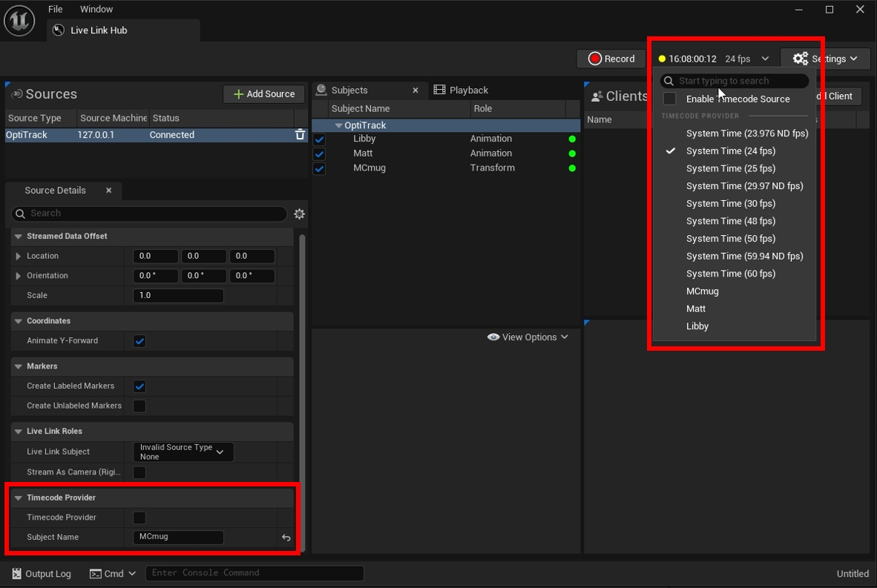Image resolution: width=877 pixels, height=588 pixels.
Task: Start recording with Record button
Action: 611,59
